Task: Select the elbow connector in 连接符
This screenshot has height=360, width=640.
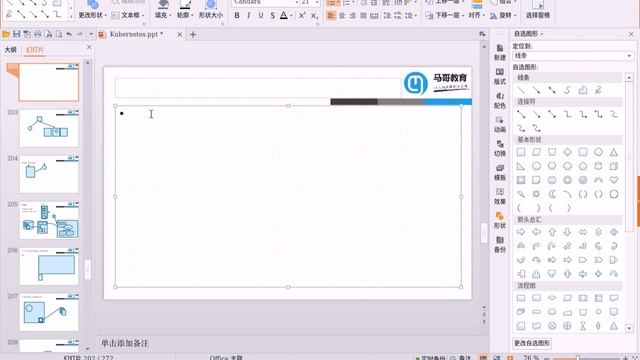Action: pos(567,115)
